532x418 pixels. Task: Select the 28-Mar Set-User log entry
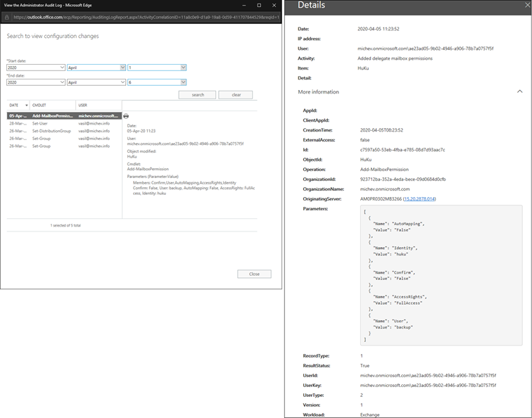42,123
